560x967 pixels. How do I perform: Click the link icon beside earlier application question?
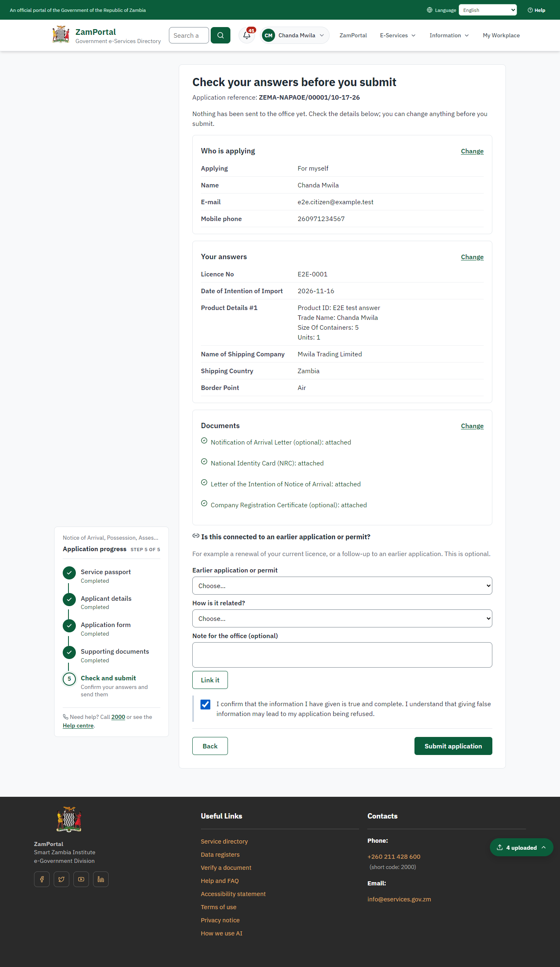tap(196, 536)
